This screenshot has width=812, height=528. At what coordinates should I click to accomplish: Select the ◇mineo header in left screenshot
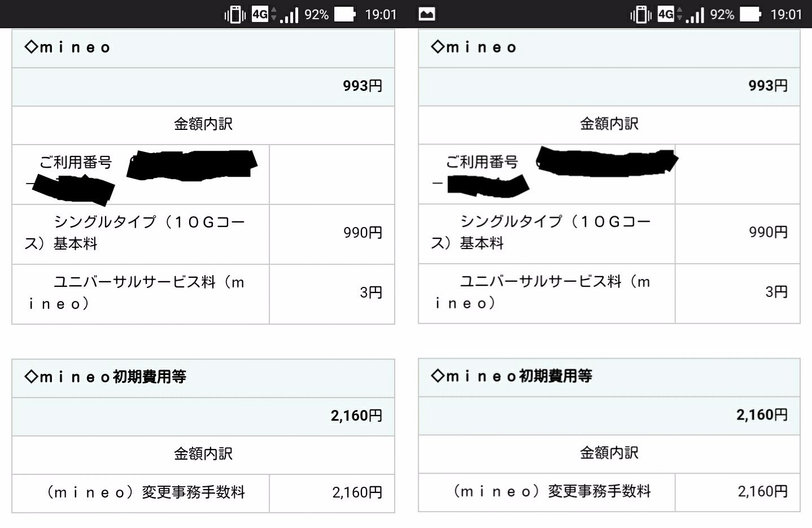[x=68, y=47]
